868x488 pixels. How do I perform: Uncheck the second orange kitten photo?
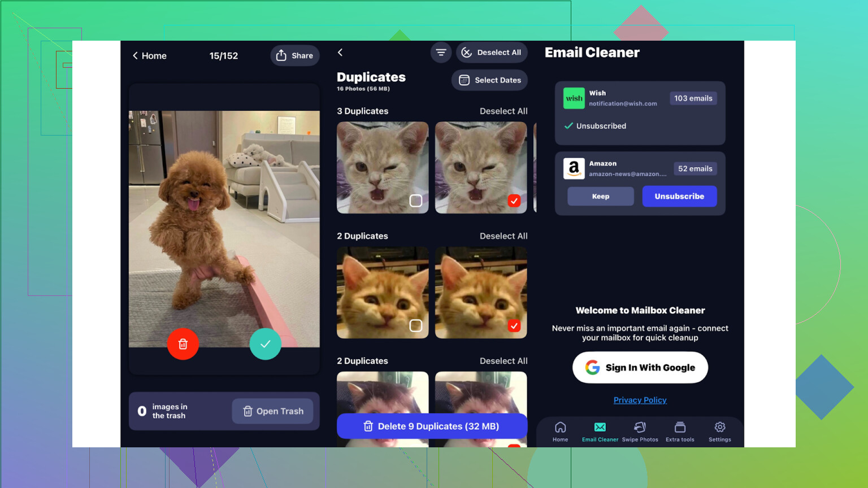tap(514, 325)
